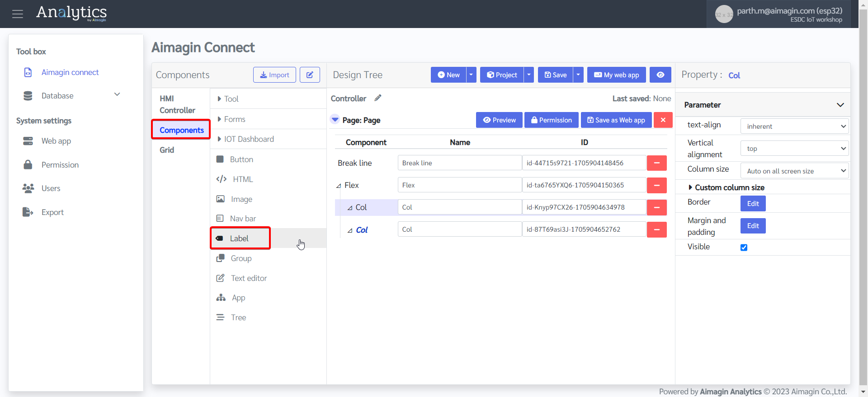Click the Project button
This screenshot has height=397, width=868.
coord(502,75)
